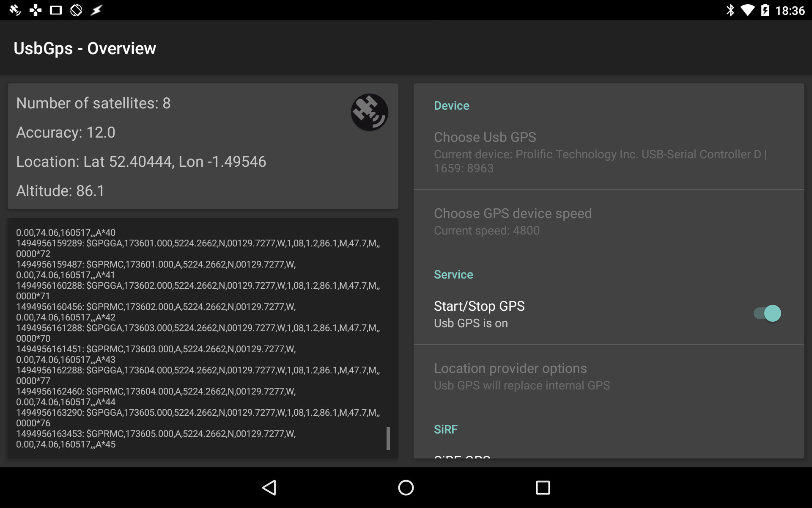The width and height of the screenshot is (812, 508).
Task: Turn off the Start/Stop GPS switch
Action: point(767,313)
